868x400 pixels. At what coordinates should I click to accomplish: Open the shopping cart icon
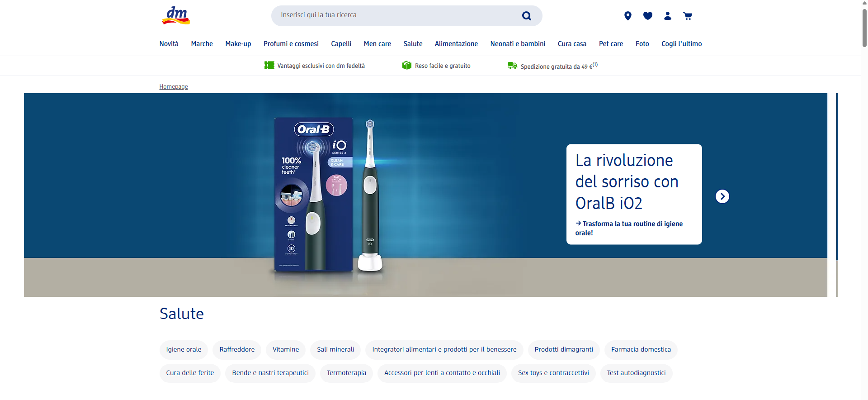[x=688, y=16]
